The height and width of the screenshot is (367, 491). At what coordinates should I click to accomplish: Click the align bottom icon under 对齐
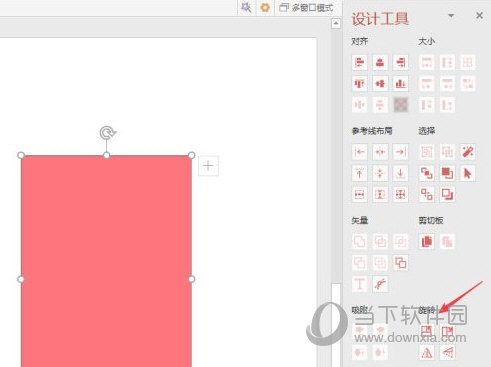click(x=400, y=83)
